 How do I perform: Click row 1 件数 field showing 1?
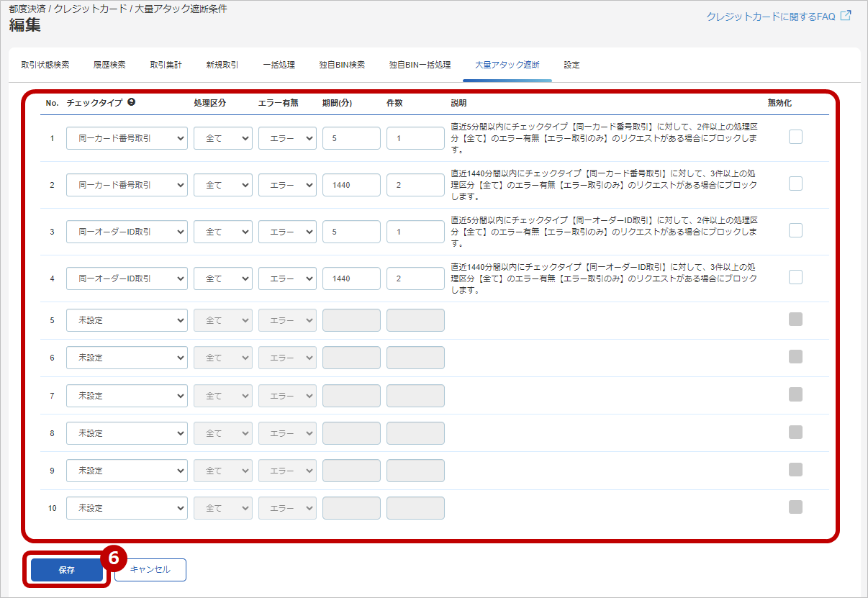pyautogui.click(x=415, y=138)
